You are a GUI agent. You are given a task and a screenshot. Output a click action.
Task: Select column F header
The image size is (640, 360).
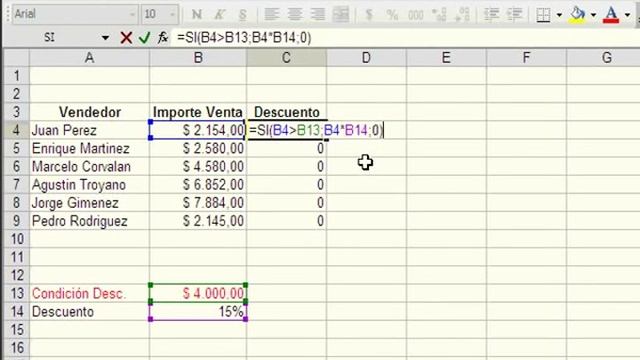click(527, 58)
